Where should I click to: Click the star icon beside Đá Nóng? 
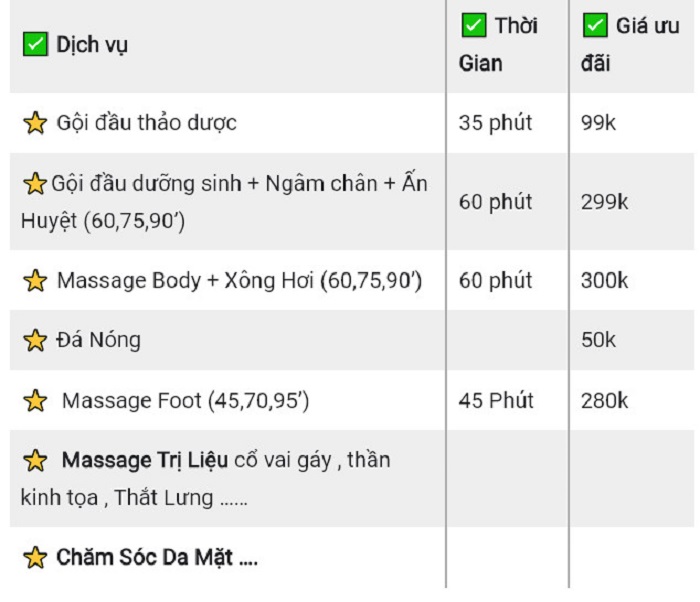coord(35,340)
